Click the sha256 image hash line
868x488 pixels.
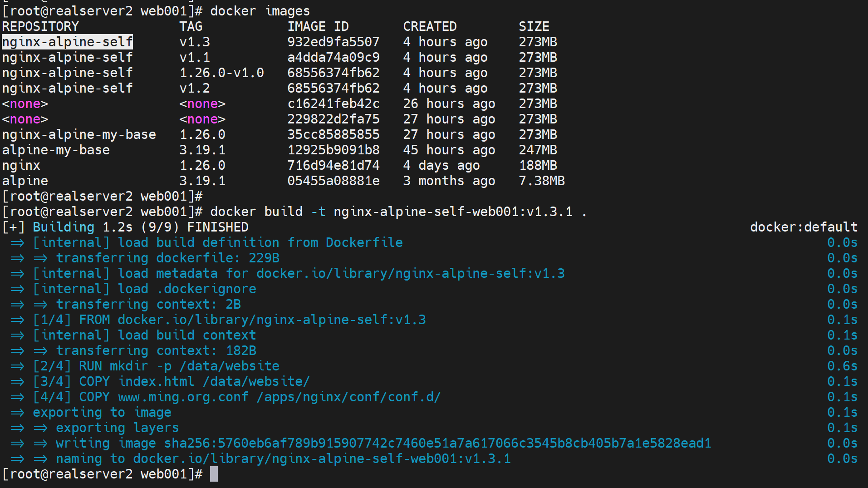(383, 444)
